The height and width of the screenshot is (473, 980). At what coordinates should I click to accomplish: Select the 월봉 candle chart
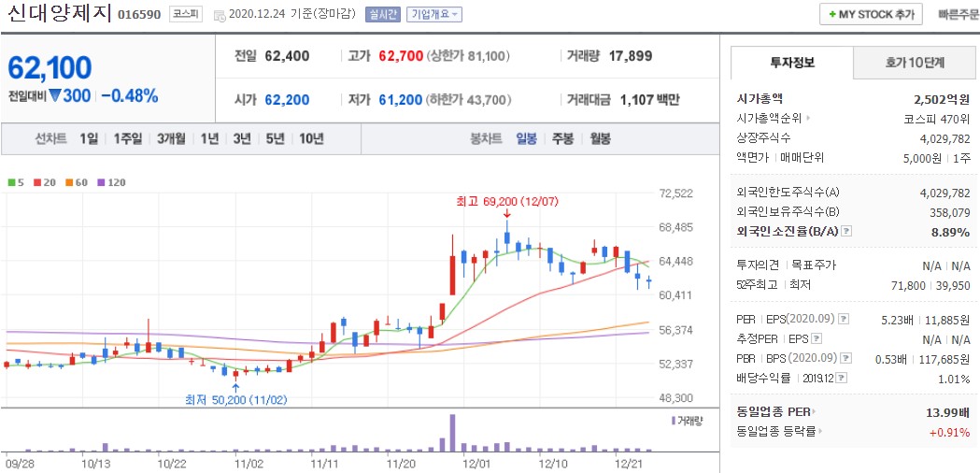click(600, 139)
